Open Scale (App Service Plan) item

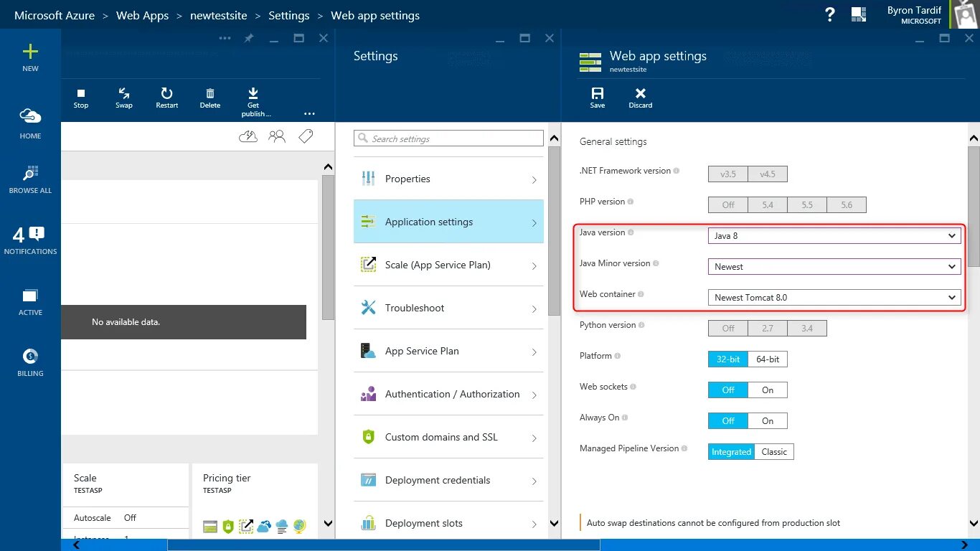click(448, 265)
